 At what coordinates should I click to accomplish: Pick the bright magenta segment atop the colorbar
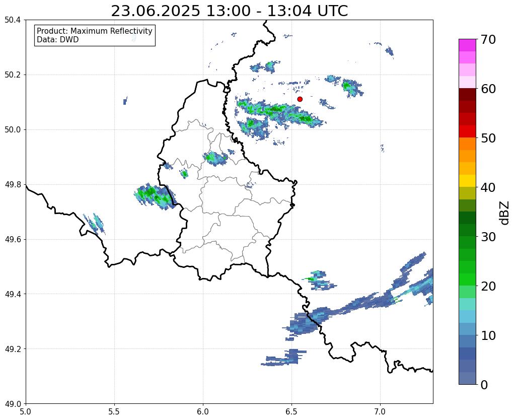point(467,45)
